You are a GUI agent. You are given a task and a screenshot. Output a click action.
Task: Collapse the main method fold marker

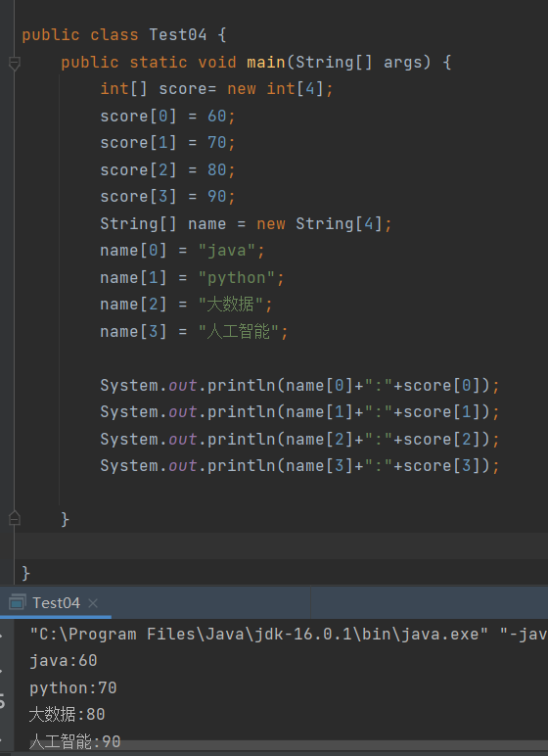tap(15, 63)
